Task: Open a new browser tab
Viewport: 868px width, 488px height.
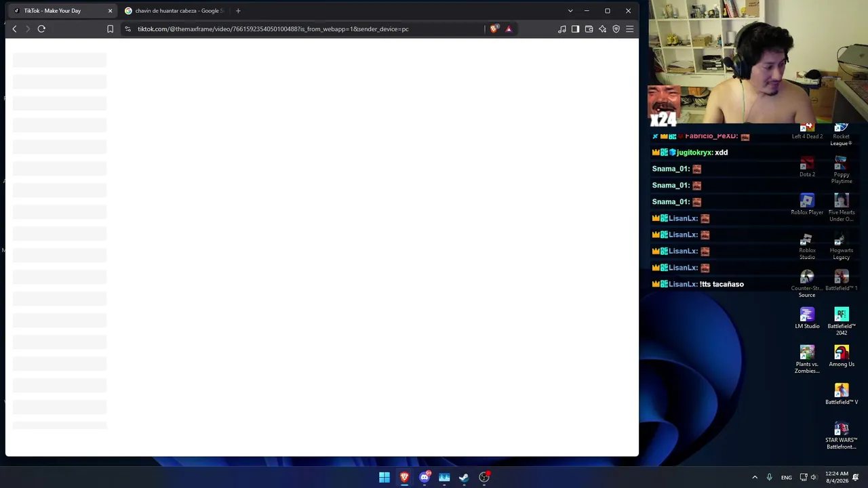Action: (238, 11)
